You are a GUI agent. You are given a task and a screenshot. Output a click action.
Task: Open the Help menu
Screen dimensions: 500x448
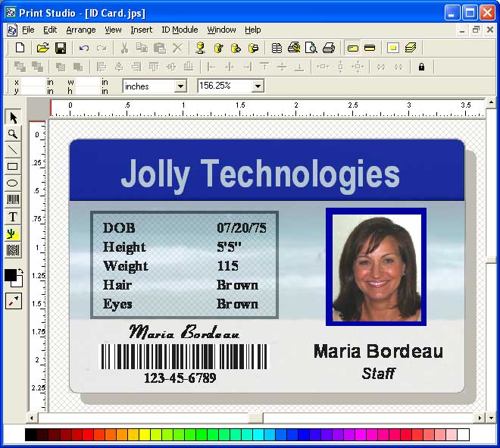click(253, 30)
